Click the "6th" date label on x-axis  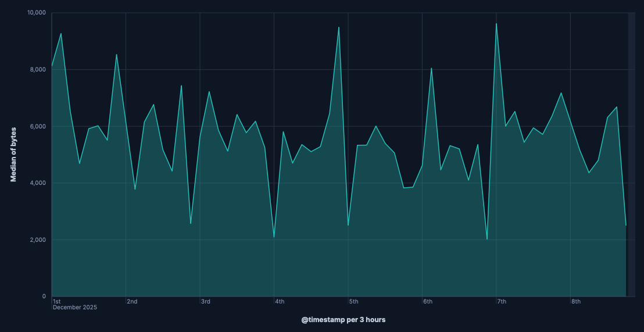tap(428, 301)
